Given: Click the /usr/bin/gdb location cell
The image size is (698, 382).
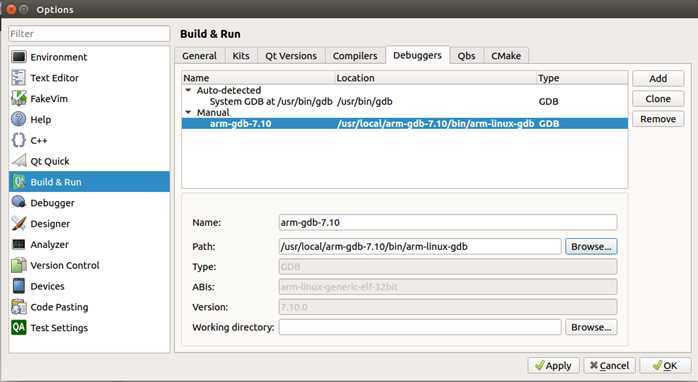Looking at the screenshot, I should click(365, 102).
